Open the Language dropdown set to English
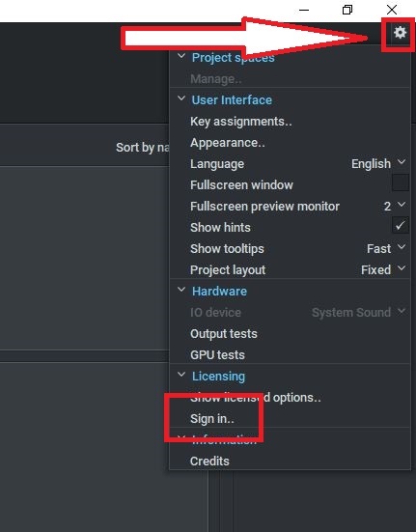416x532 pixels. point(378,163)
